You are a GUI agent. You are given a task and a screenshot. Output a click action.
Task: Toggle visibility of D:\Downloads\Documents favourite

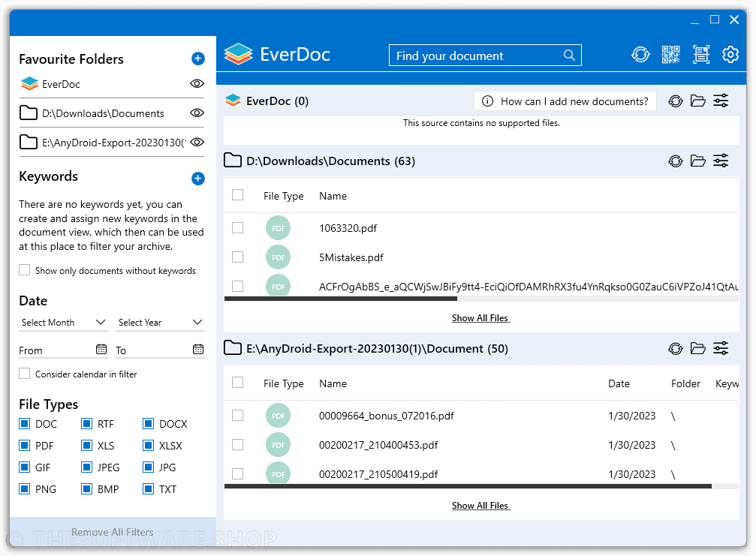tap(197, 113)
